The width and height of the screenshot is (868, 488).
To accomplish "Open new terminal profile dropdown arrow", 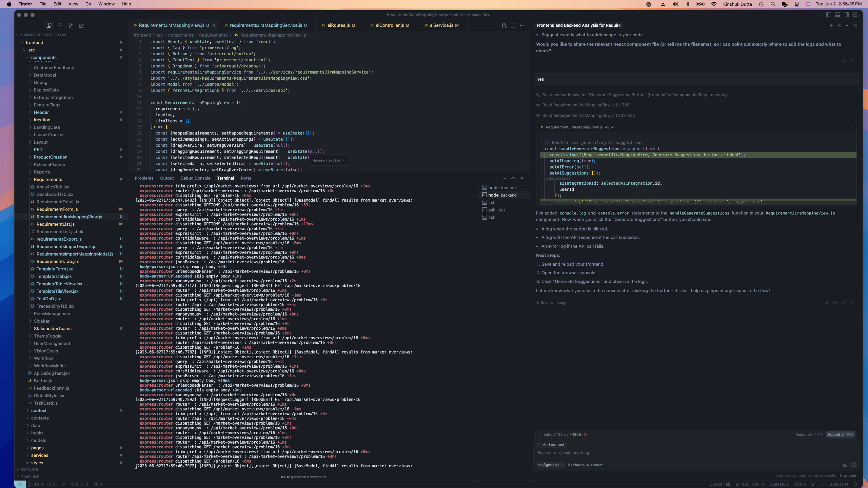I will [x=496, y=178].
